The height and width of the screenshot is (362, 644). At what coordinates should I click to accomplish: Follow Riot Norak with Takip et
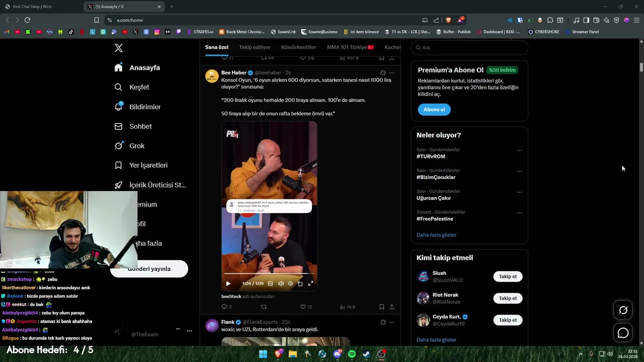[x=508, y=298]
